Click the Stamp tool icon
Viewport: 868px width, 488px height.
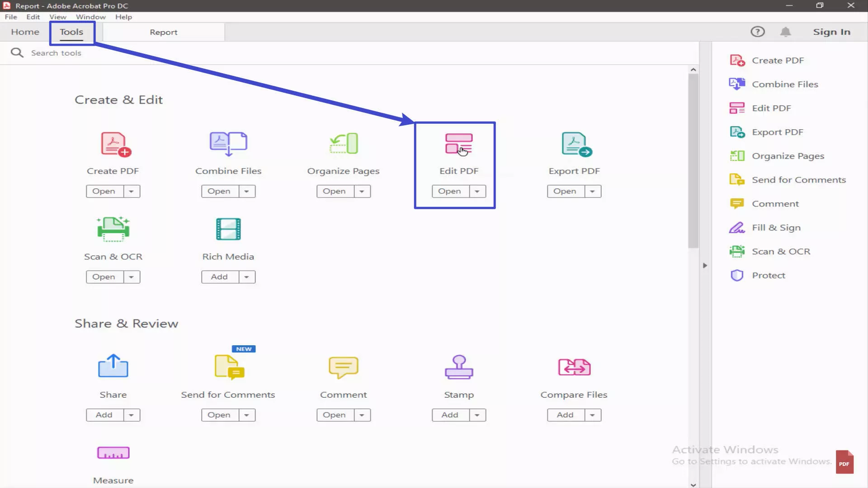click(x=458, y=367)
